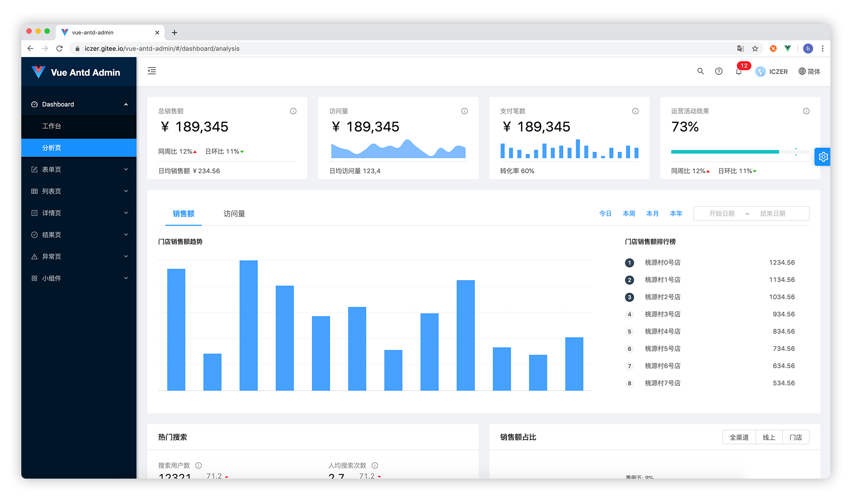Click the 开始日期 date input field
Screen dimensions: 853x504
722,213
